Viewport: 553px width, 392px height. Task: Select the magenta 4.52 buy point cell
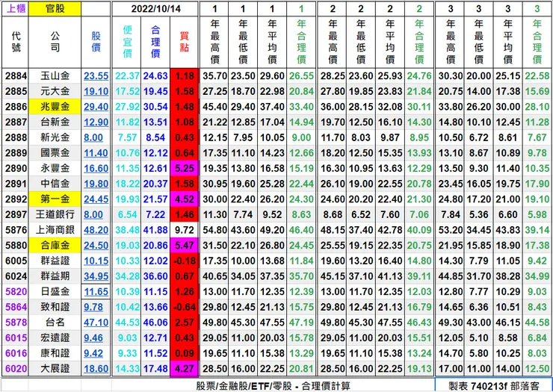point(185,199)
